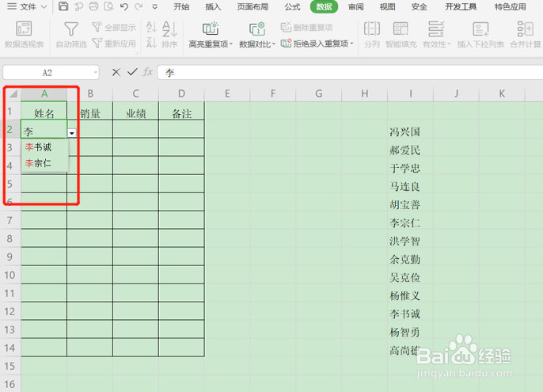Switch to the 开发工具 tab

[461, 6]
